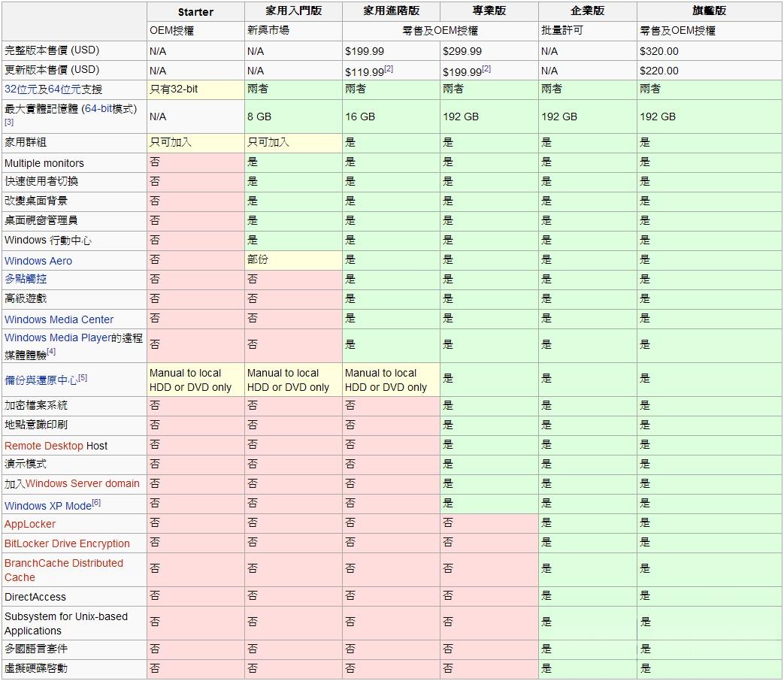
Task: Click footnote [3] under 最大實體記憶體
Action: [9, 122]
